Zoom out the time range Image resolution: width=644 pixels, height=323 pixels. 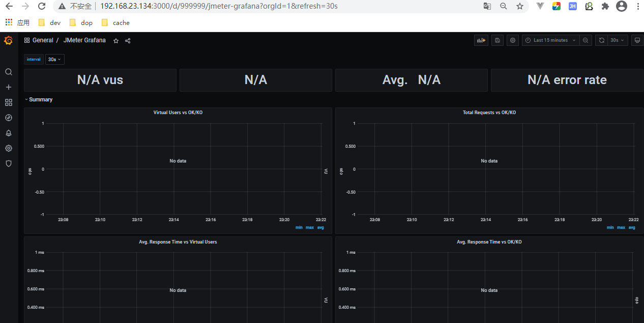(585, 40)
